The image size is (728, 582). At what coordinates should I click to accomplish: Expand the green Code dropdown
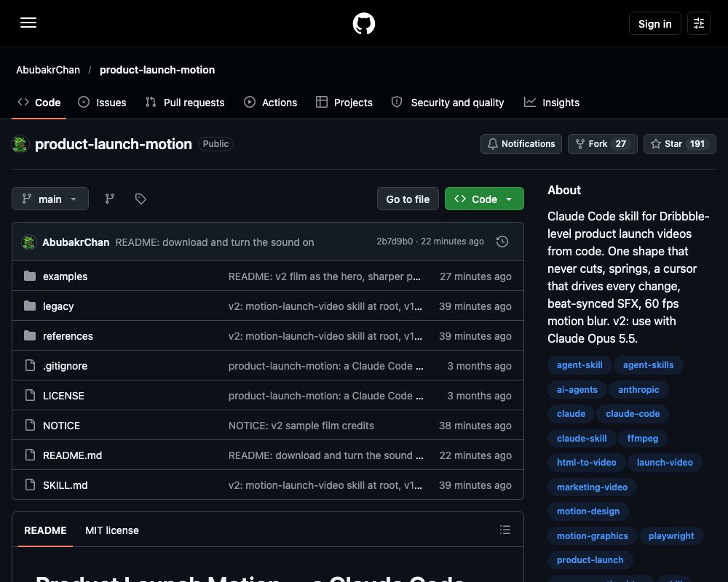[484, 199]
